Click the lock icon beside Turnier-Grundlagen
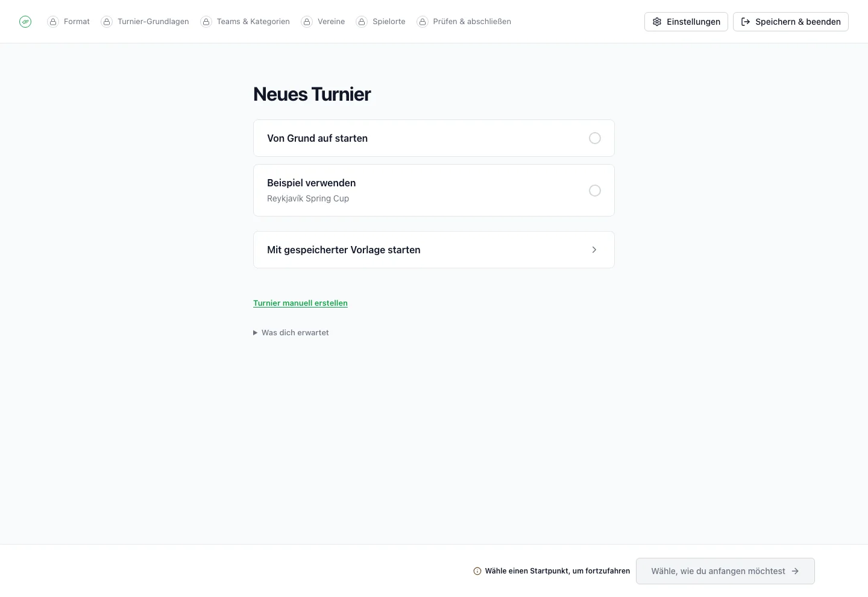This screenshot has height=597, width=868. (x=107, y=22)
